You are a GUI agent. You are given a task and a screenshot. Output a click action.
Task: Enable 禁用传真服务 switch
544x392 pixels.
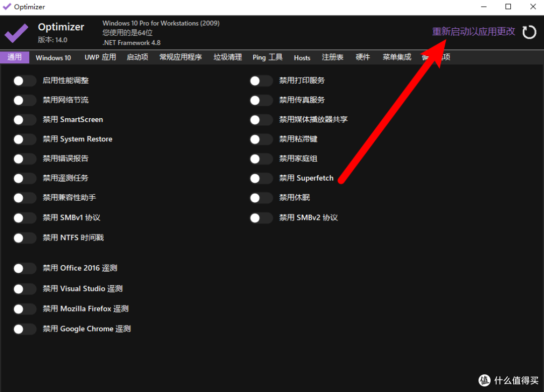tap(261, 101)
